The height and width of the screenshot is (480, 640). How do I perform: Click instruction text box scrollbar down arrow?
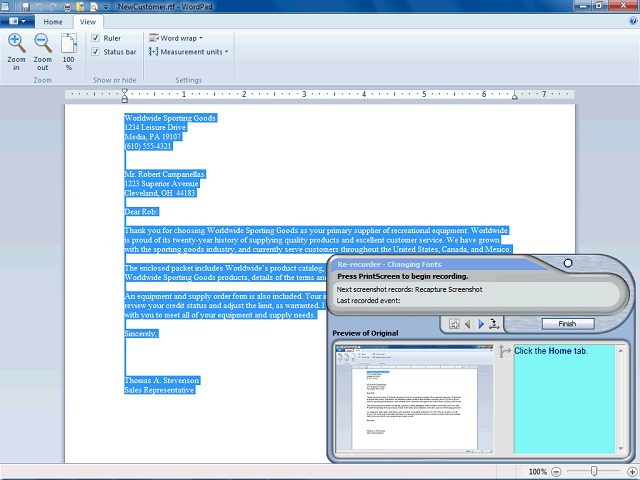point(620,448)
